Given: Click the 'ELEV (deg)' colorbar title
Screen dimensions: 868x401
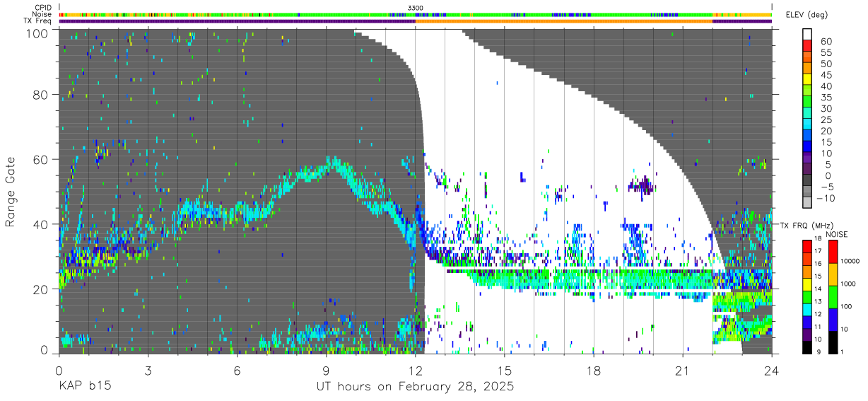Looking at the screenshot, I should coord(807,14).
